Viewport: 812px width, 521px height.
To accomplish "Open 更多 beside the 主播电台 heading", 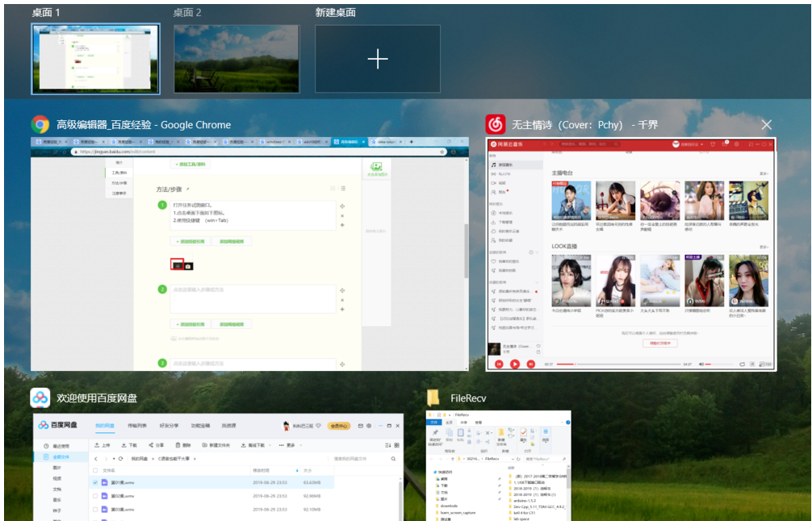I will click(764, 174).
